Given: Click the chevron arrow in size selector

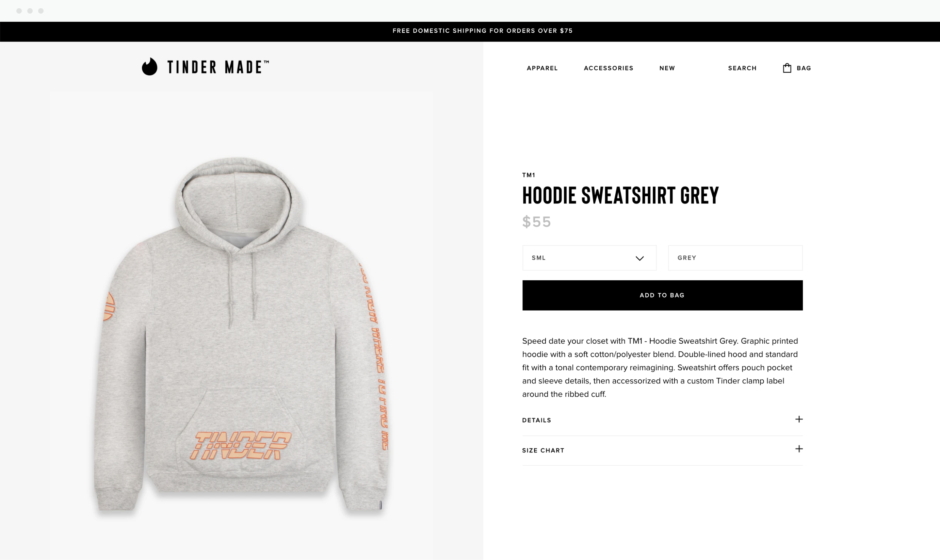Looking at the screenshot, I should pyautogui.click(x=639, y=258).
